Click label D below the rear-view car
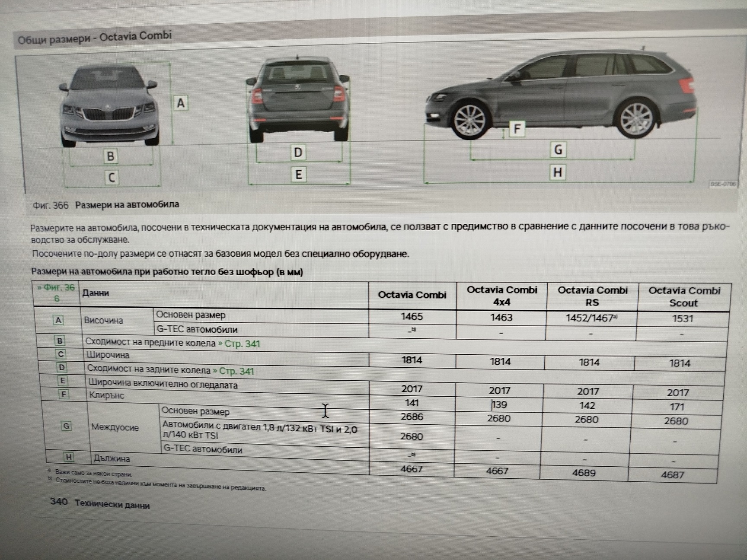This screenshot has width=747, height=560. [298, 152]
